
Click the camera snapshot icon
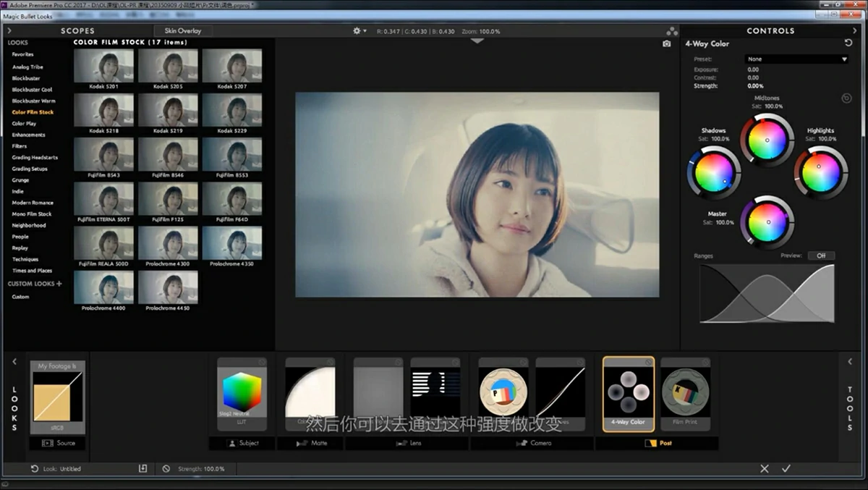click(x=666, y=44)
